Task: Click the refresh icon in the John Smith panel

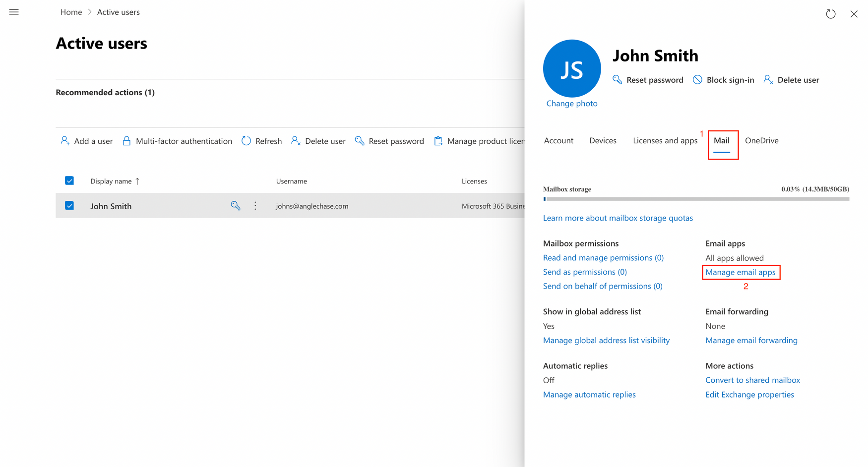Action: click(x=830, y=14)
